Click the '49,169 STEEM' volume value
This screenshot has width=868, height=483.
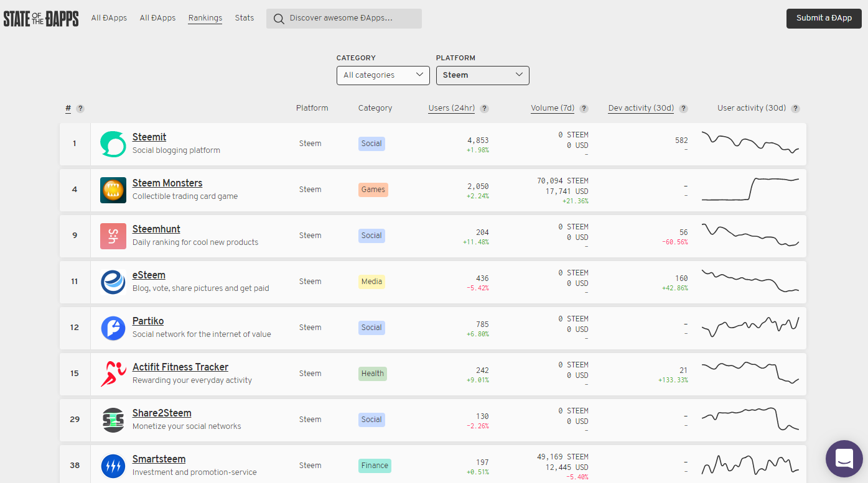click(x=562, y=457)
